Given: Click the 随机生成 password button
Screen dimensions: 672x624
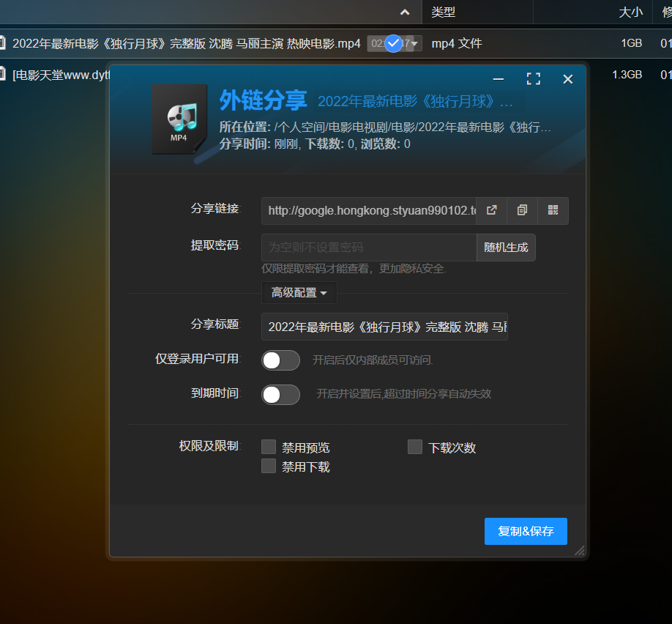Looking at the screenshot, I should [x=506, y=248].
